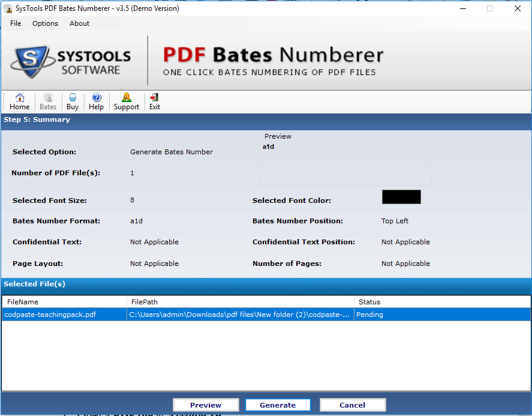Click the Bates Number Format value a1d

click(x=136, y=221)
